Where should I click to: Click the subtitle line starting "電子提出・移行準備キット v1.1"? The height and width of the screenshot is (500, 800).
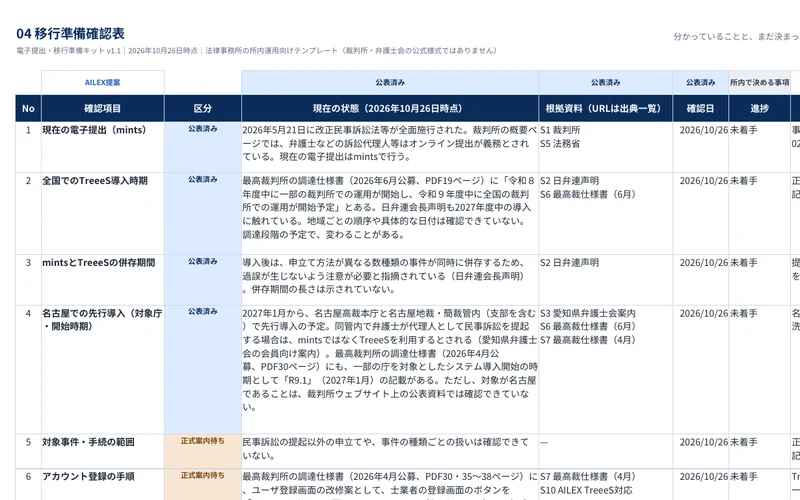point(257,51)
